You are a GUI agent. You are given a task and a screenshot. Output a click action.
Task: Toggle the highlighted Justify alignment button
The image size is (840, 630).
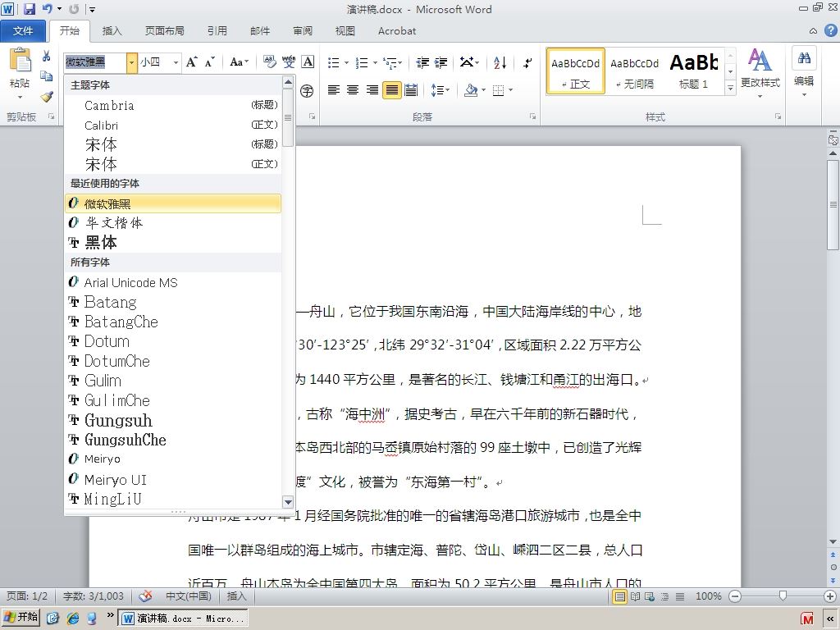(x=391, y=90)
